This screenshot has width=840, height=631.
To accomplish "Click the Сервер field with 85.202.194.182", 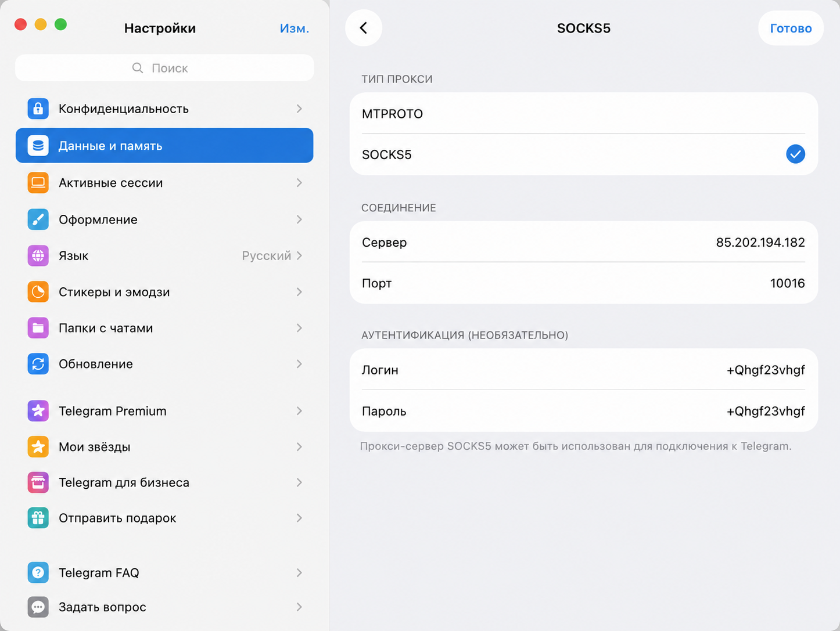I will [x=584, y=242].
